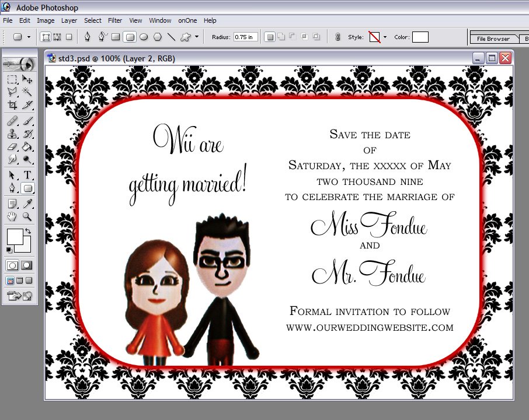Select the Hand tool
This screenshot has width=529, height=420.
click(x=12, y=216)
